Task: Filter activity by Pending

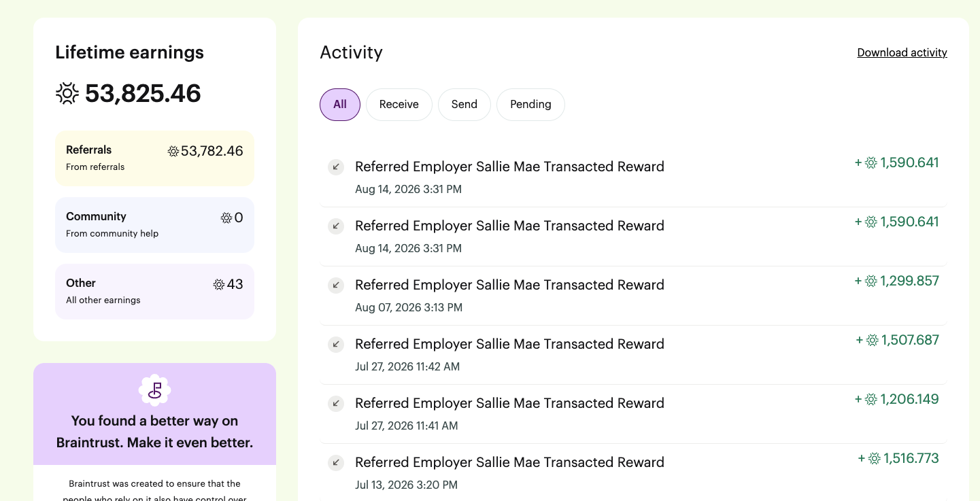Action: 530,105
